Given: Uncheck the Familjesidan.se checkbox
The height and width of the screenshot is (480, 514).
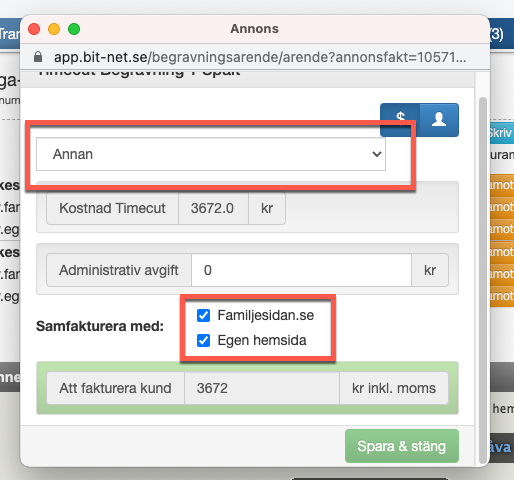Looking at the screenshot, I should pos(203,315).
